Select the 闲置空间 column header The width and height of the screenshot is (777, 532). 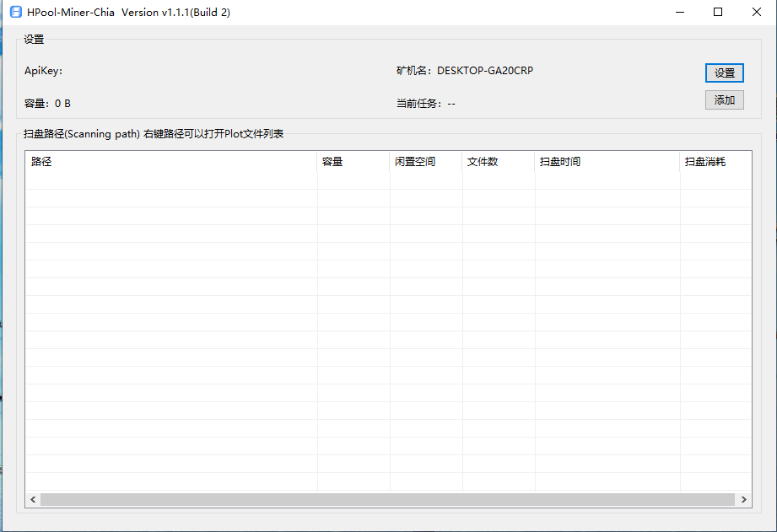pyautogui.click(x=426, y=162)
